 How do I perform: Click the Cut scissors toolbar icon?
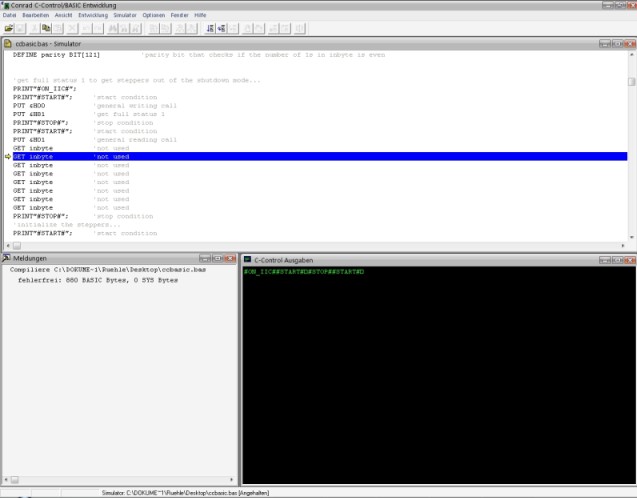coord(35,28)
